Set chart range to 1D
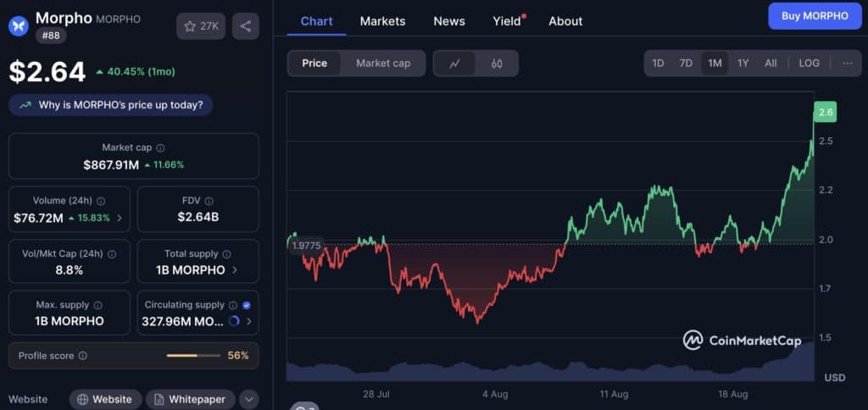Viewport: 868px width, 410px height. [x=658, y=63]
